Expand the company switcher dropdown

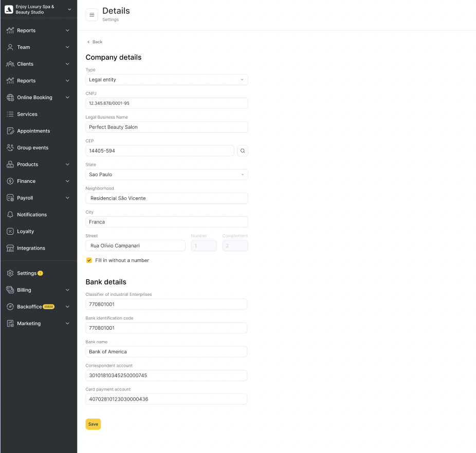[x=69, y=9]
